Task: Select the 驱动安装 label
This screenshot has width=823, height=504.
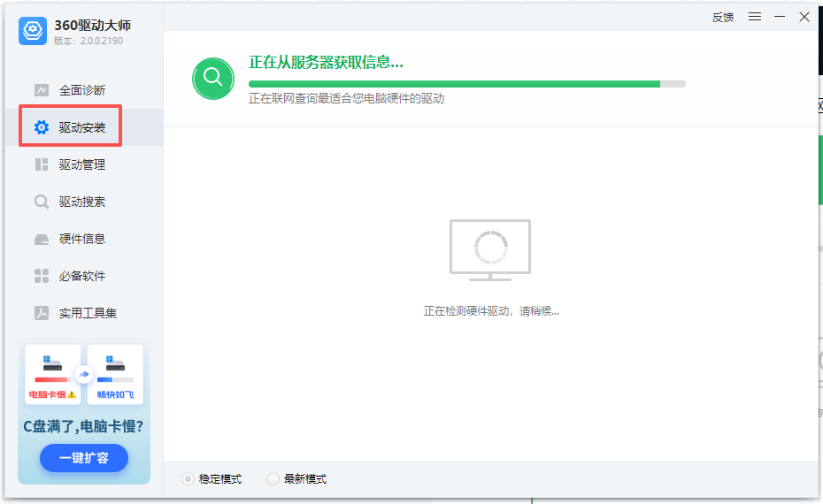Action: (82, 127)
